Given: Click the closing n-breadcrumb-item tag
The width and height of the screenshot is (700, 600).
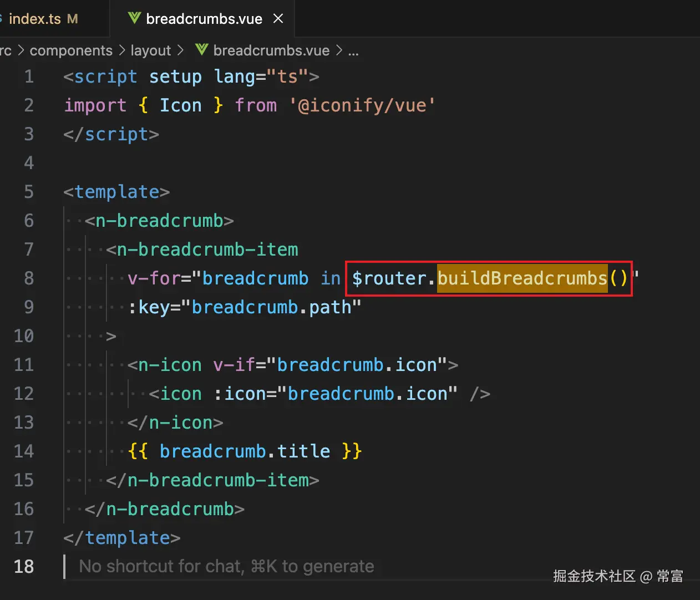Looking at the screenshot, I should tap(213, 480).
